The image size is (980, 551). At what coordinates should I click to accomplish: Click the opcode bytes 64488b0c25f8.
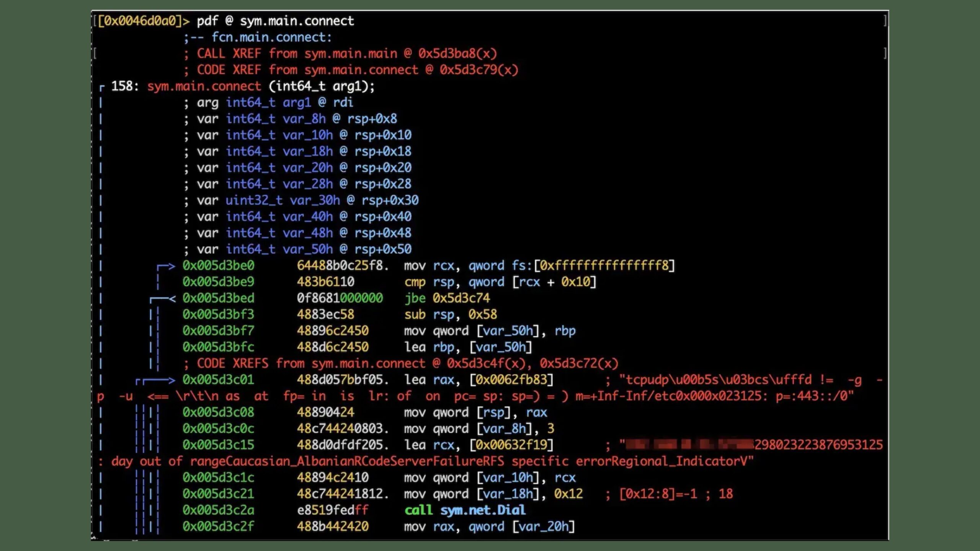(343, 266)
